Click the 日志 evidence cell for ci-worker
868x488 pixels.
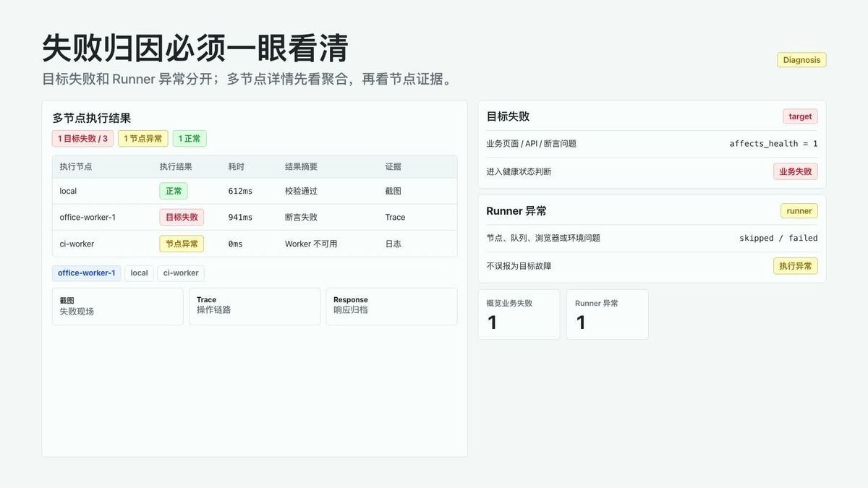(x=393, y=244)
